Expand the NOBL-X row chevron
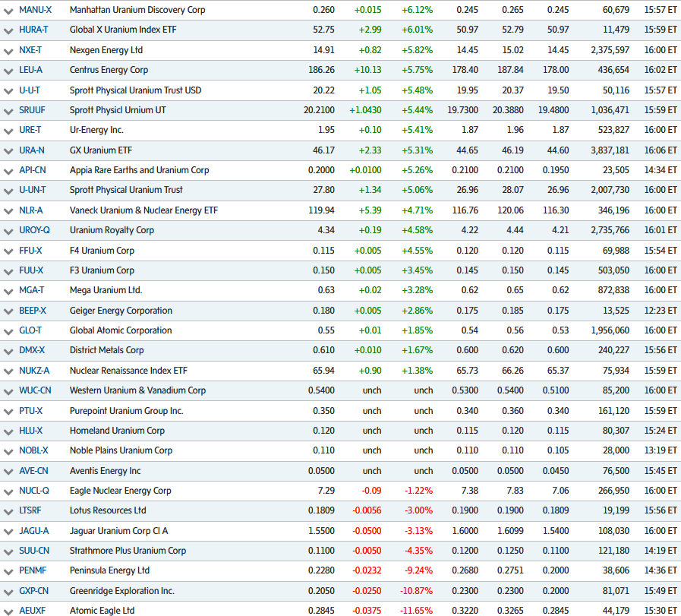The image size is (681, 616). (x=8, y=451)
